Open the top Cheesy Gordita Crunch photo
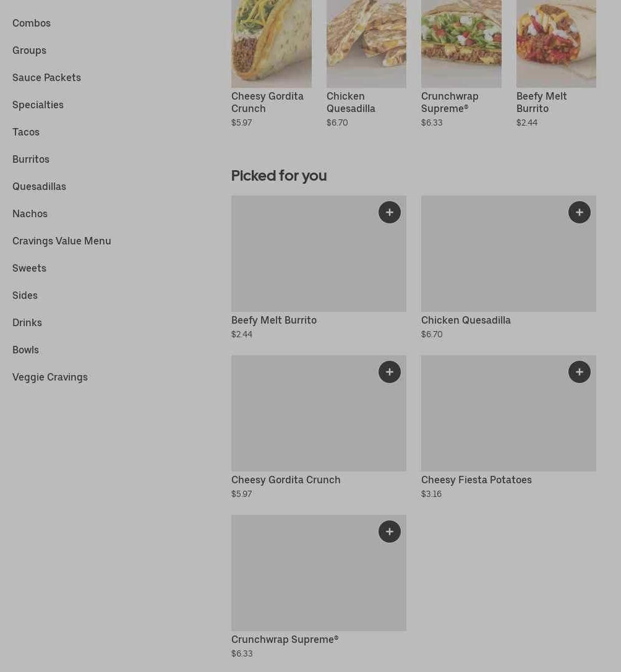 coord(271,43)
